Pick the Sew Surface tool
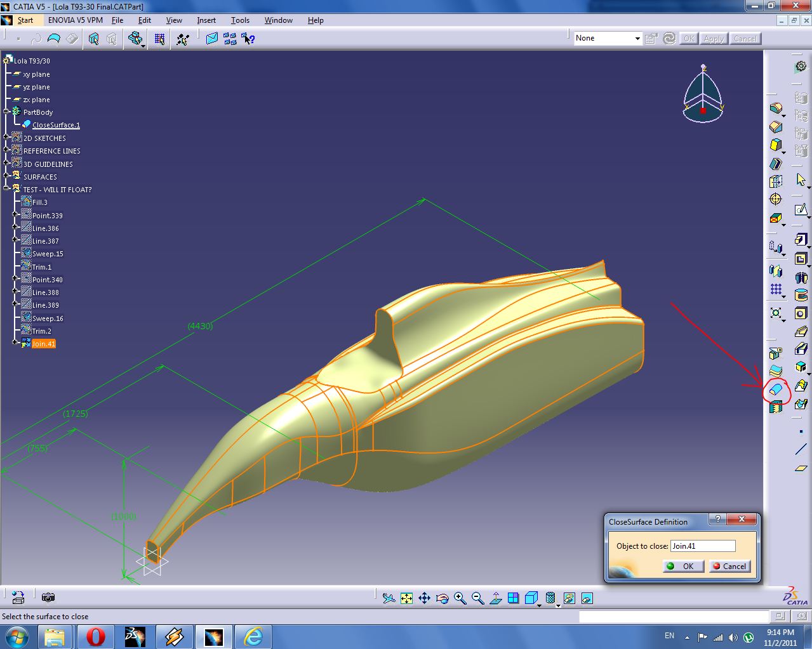Viewport: 812px width, 649px height. [776, 407]
